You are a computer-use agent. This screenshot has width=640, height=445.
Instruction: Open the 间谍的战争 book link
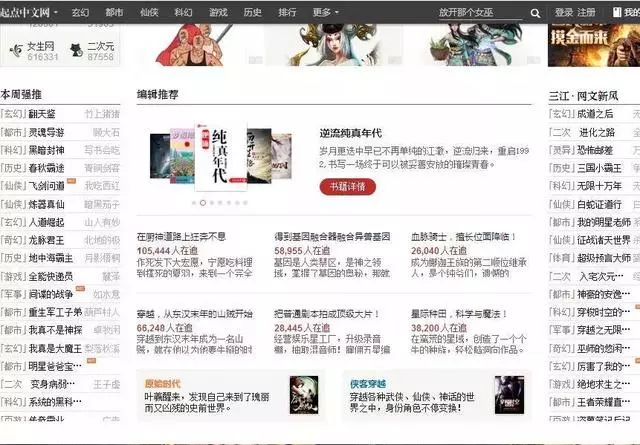[51, 294]
